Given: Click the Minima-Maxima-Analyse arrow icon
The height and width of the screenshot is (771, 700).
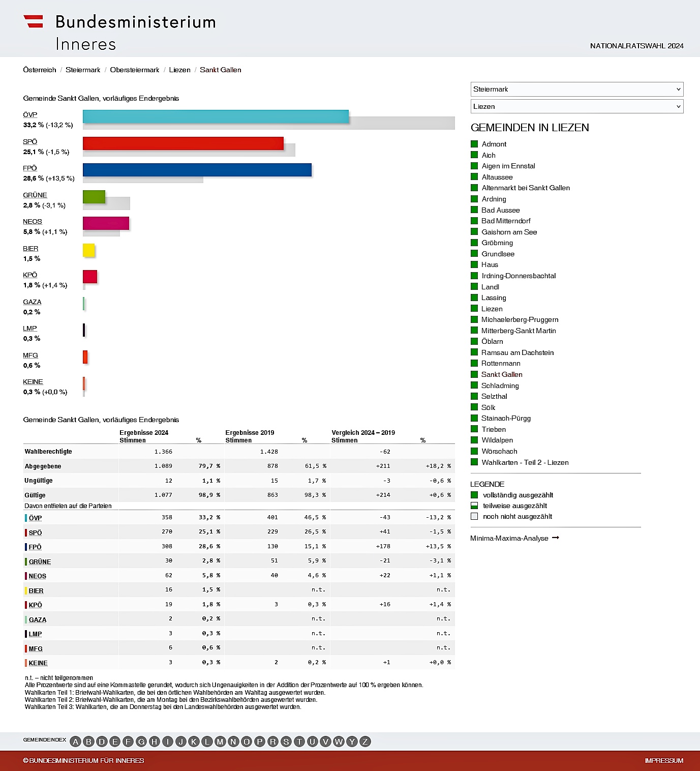Looking at the screenshot, I should pos(556,538).
